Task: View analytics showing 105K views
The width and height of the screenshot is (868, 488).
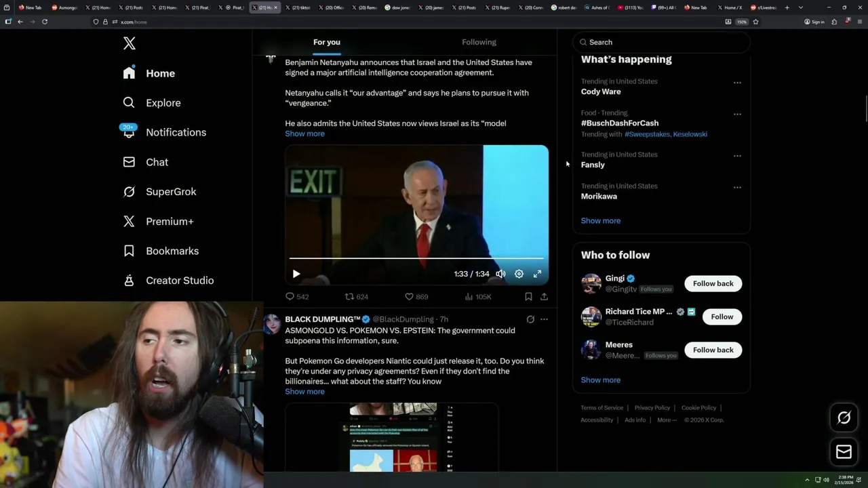Action: (478, 297)
